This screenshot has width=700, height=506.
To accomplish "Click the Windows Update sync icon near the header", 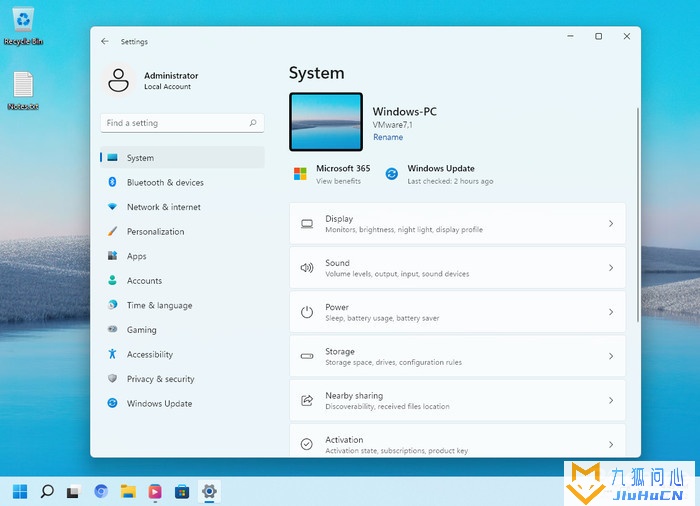I will pos(392,174).
